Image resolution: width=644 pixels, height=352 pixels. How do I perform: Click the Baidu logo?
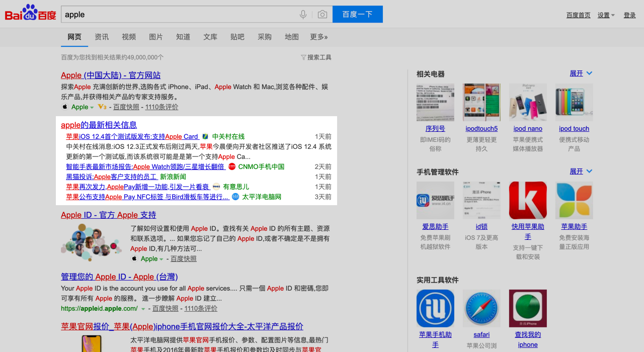click(31, 14)
